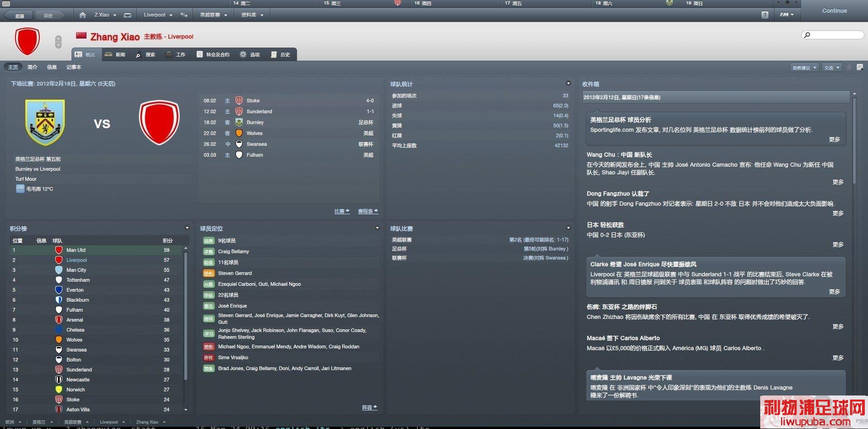The width and height of the screenshot is (868, 429).
Task: Open the 资料库 dropdown menu
Action: tap(252, 15)
